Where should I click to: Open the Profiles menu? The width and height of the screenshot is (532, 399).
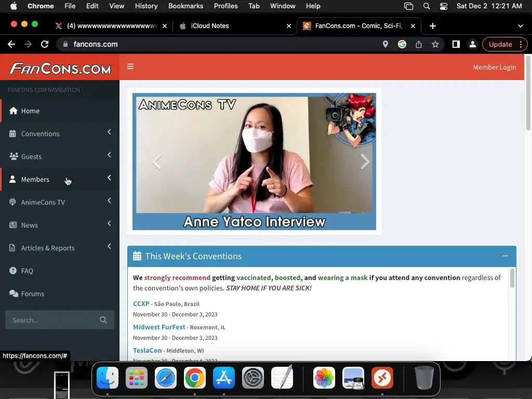(225, 6)
